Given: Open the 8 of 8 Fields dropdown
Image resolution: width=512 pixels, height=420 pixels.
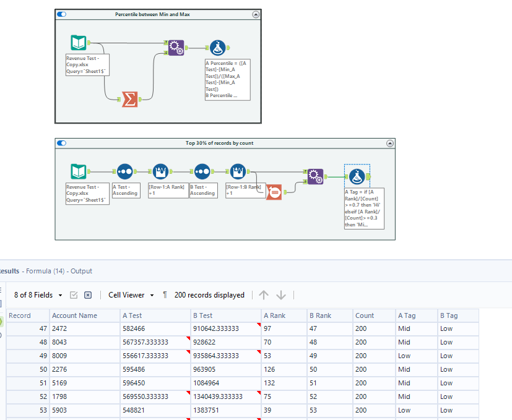Looking at the screenshot, I should coord(38,294).
